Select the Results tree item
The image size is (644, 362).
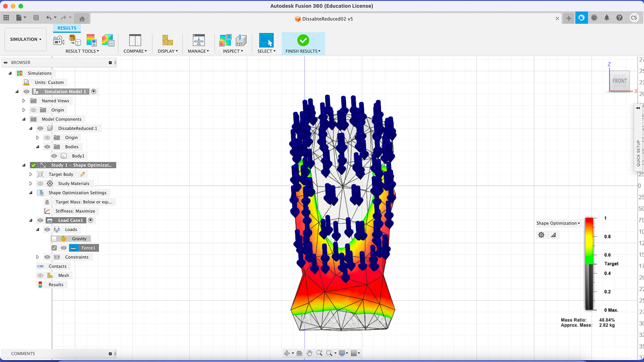(56, 285)
